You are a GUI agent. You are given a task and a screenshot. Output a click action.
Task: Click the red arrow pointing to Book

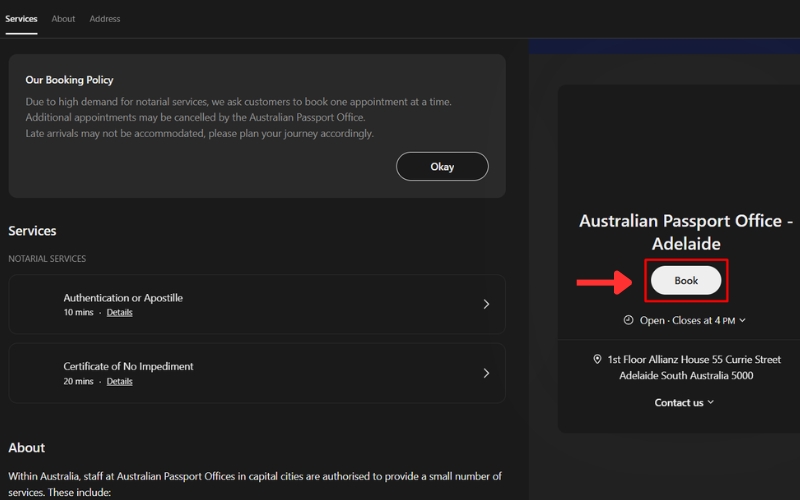603,283
